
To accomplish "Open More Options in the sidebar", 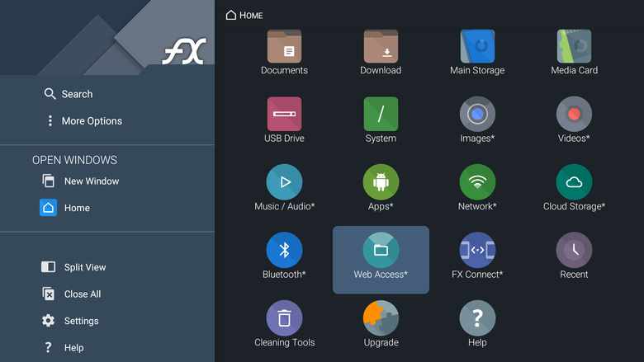I will pos(83,121).
